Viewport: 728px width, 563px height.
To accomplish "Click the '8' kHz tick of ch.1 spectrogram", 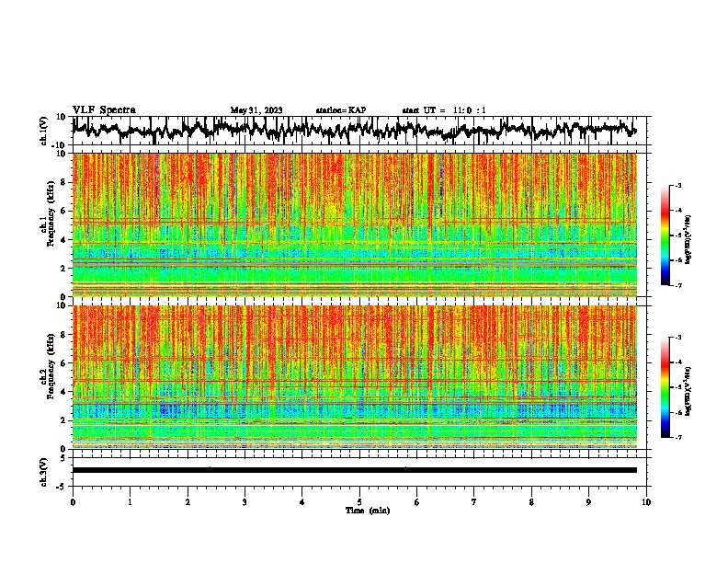I will (x=63, y=182).
